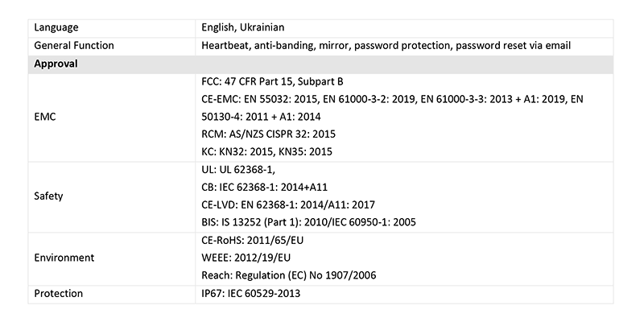Click BIS: IS 13252 entry
The height and width of the screenshot is (322, 644).
pyautogui.click(x=308, y=223)
